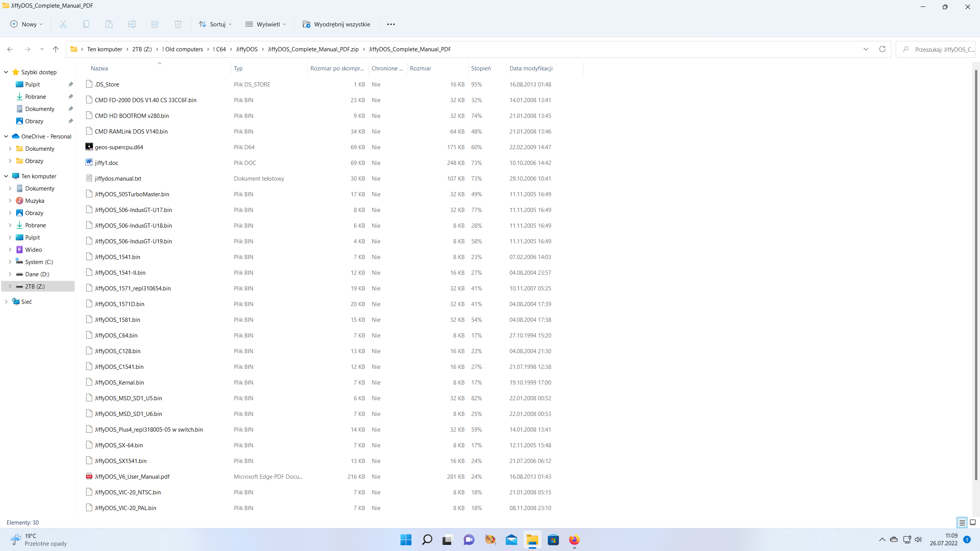Open Pobrane in quick access
The width and height of the screenshot is (980, 551).
click(35, 96)
